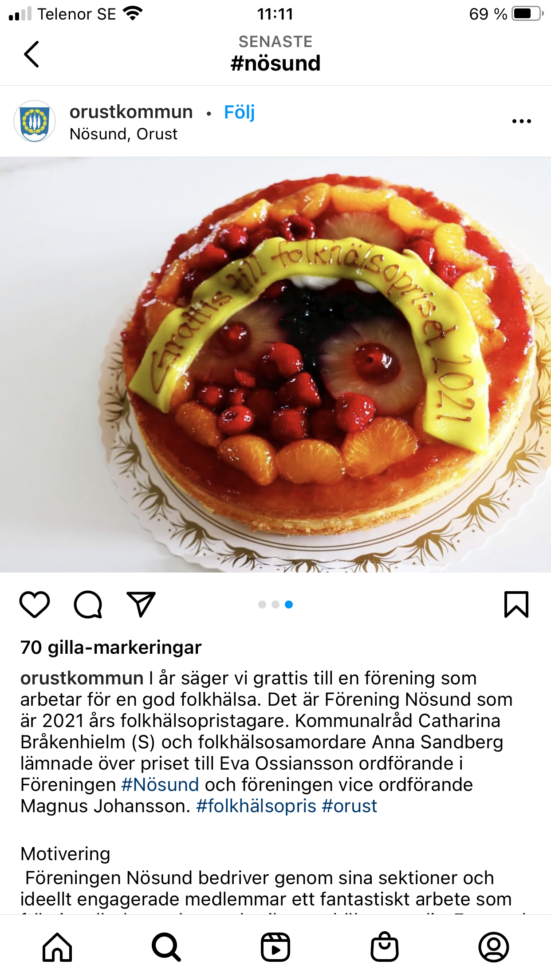Open Shop bag icon
The image size is (551, 980).
(385, 947)
